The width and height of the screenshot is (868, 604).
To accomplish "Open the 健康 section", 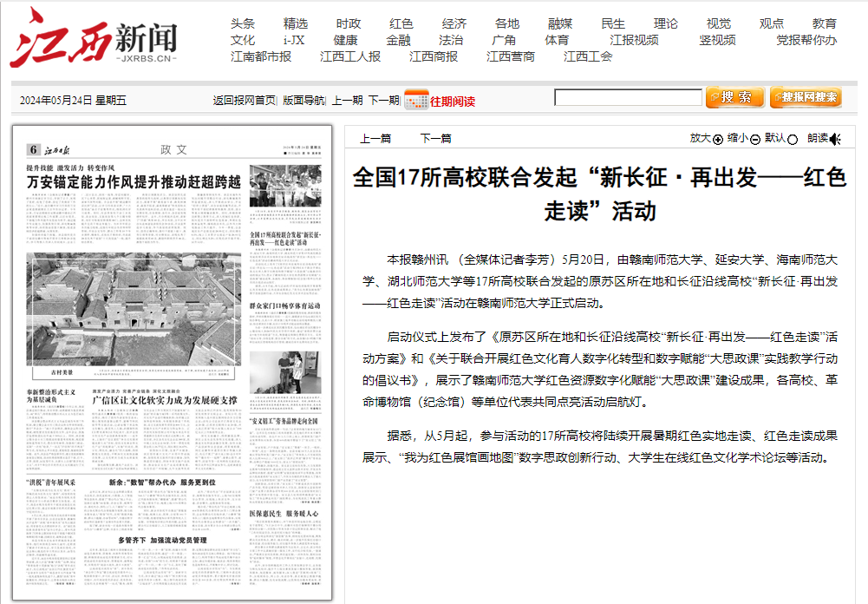I will tap(345, 41).
